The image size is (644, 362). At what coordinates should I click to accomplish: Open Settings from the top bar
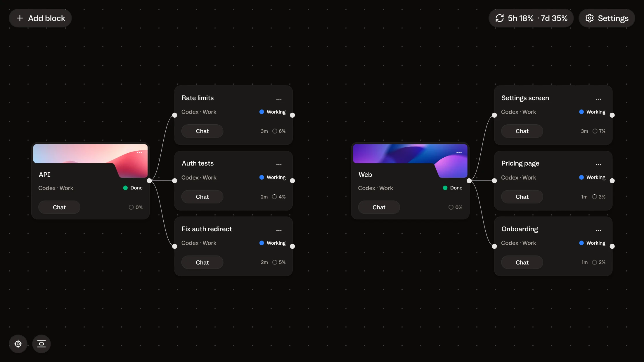point(607,18)
